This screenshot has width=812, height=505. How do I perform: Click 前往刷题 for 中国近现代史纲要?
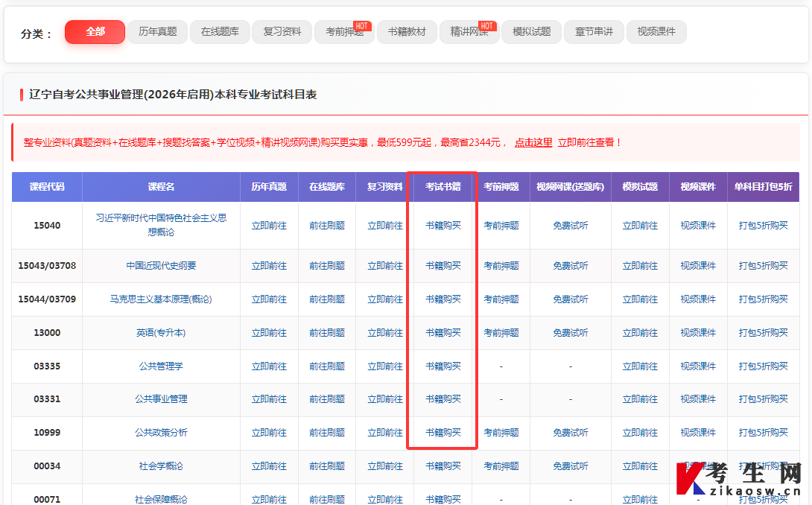[327, 266]
